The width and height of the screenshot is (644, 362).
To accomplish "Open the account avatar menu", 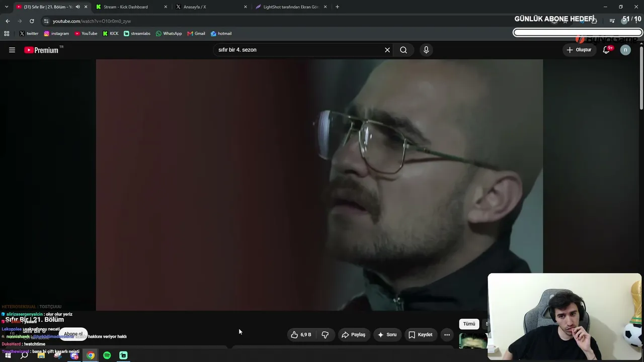I will (625, 50).
